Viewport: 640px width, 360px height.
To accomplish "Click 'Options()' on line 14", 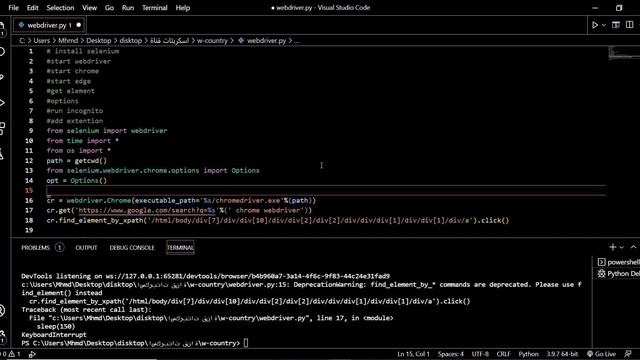I will click(x=88, y=181).
